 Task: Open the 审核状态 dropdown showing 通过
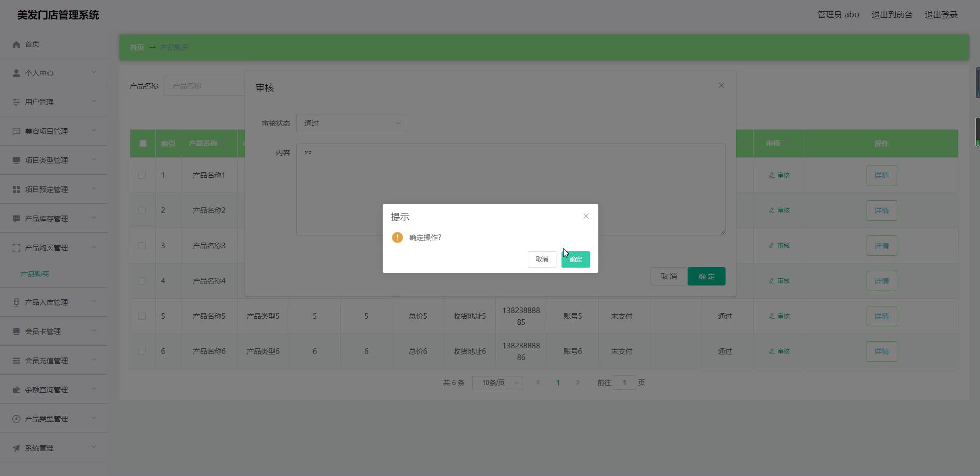click(352, 123)
